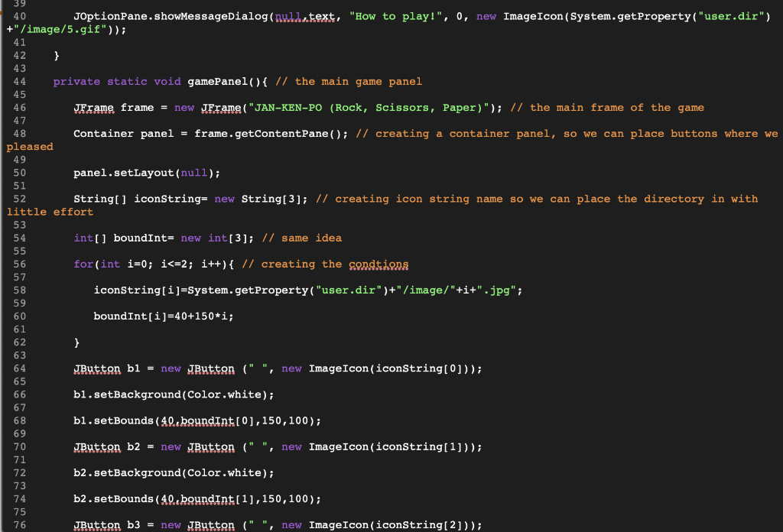Click the closing brace on line 62
Viewport: 783px width, 532px height.
click(76, 342)
